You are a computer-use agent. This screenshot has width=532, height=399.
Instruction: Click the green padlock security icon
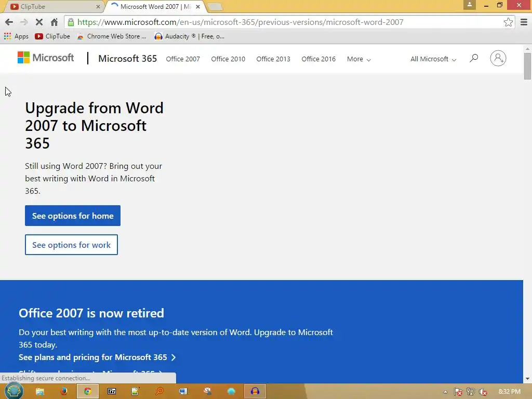(71, 22)
